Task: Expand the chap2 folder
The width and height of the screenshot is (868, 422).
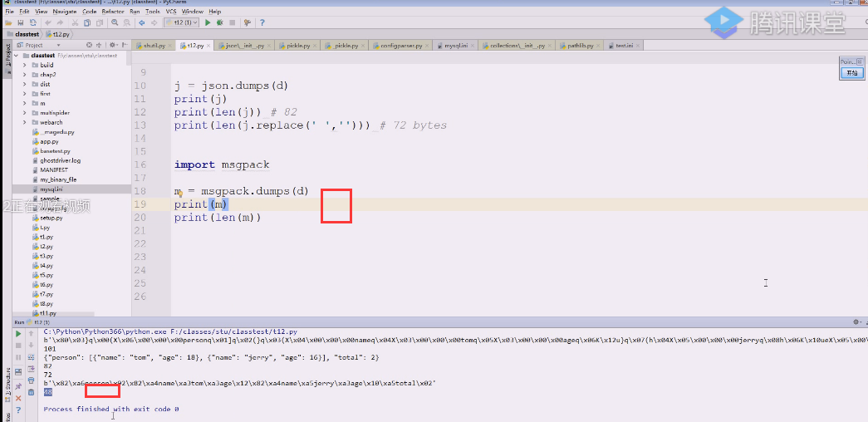Action: pyautogui.click(x=25, y=75)
